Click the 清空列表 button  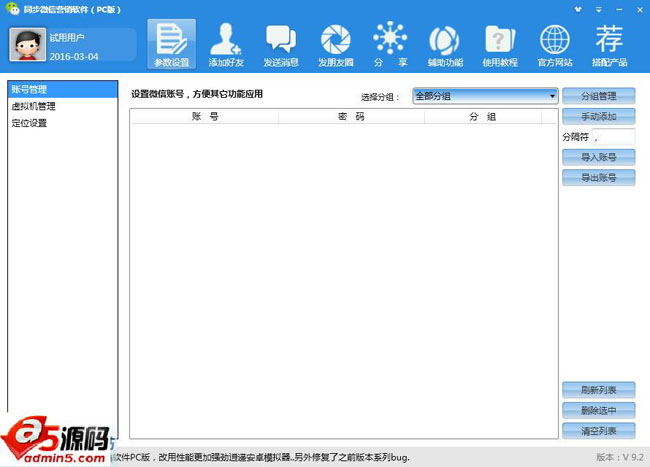pyautogui.click(x=599, y=431)
